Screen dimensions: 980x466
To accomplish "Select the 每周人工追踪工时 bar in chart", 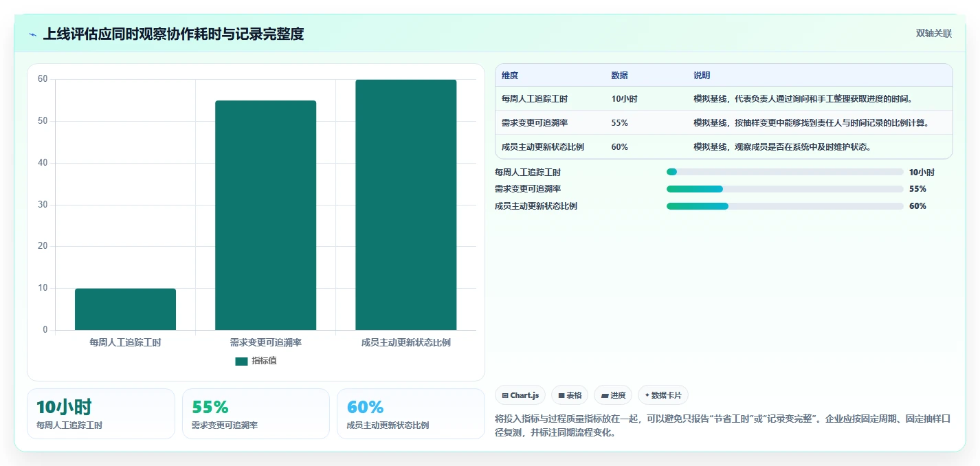I will pyautogui.click(x=125, y=309).
